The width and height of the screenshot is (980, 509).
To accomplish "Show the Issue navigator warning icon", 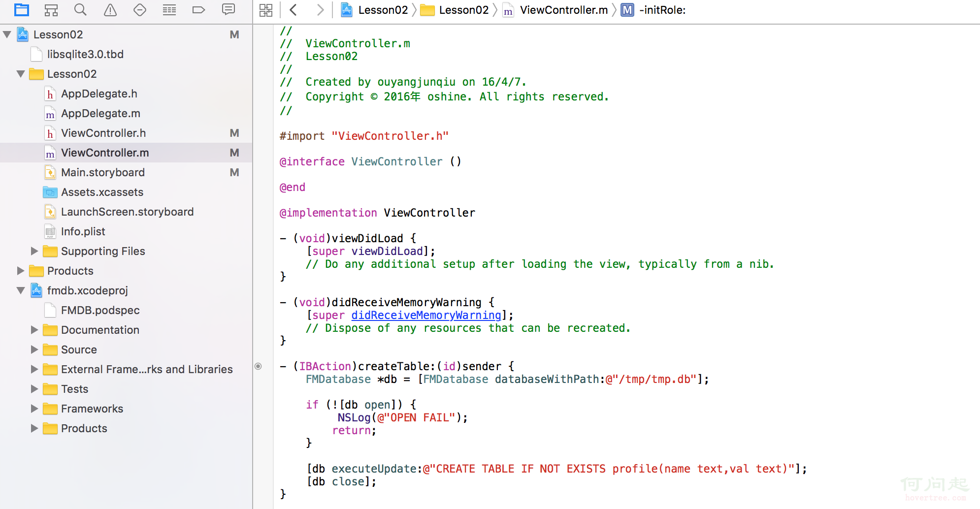I will point(110,10).
